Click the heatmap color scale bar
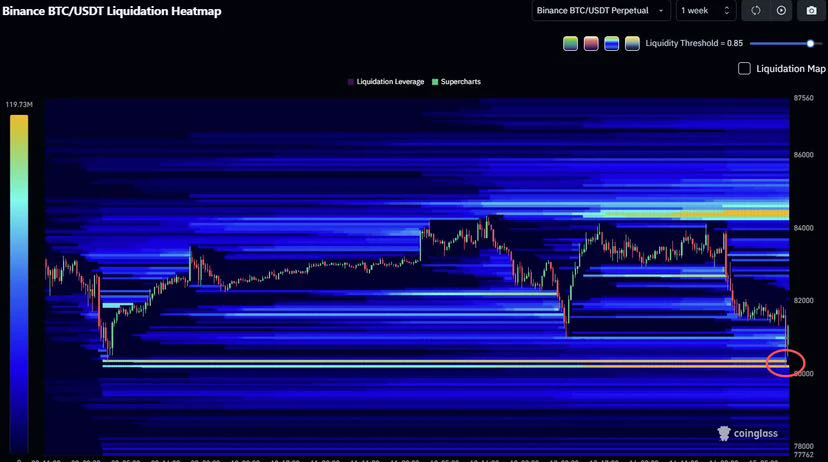Image resolution: width=828 pixels, height=462 pixels. tap(19, 282)
